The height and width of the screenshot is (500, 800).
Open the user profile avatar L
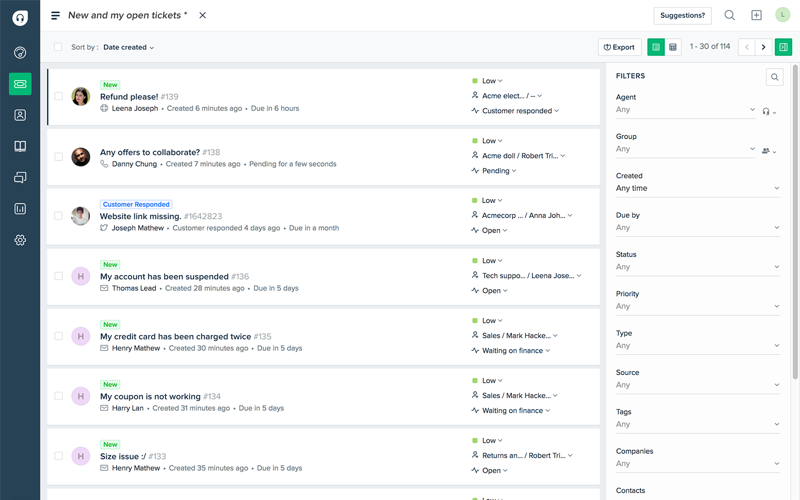click(x=782, y=15)
